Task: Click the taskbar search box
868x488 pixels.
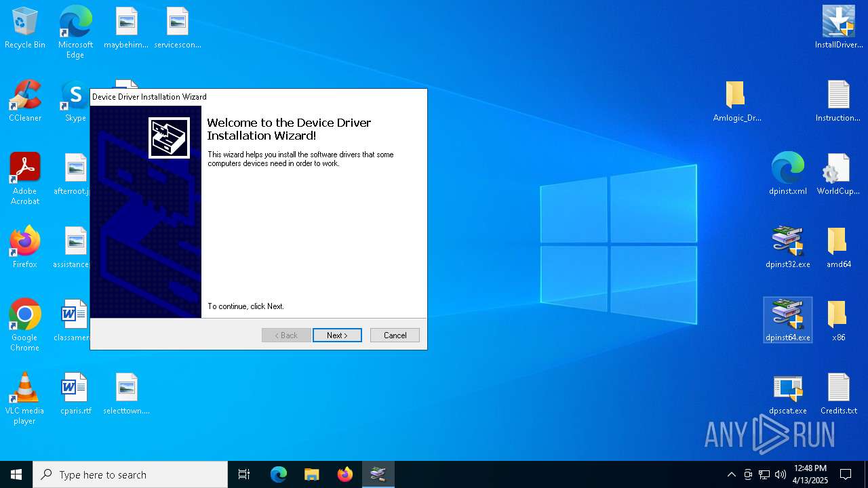Action: [130, 474]
